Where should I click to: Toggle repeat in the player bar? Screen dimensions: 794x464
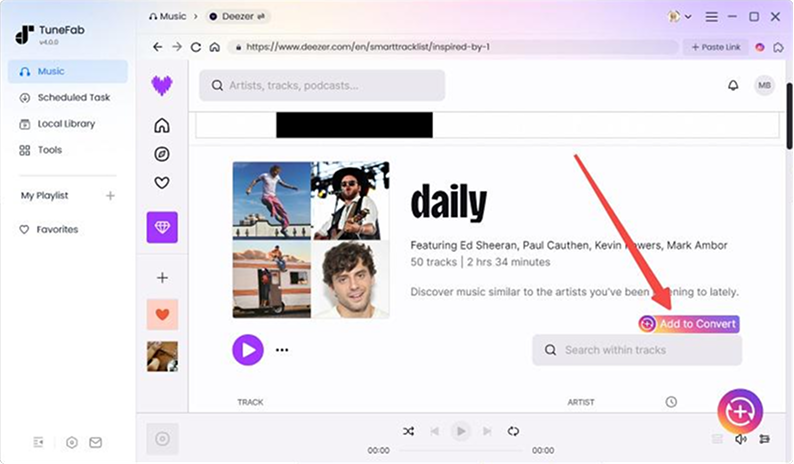(513, 431)
